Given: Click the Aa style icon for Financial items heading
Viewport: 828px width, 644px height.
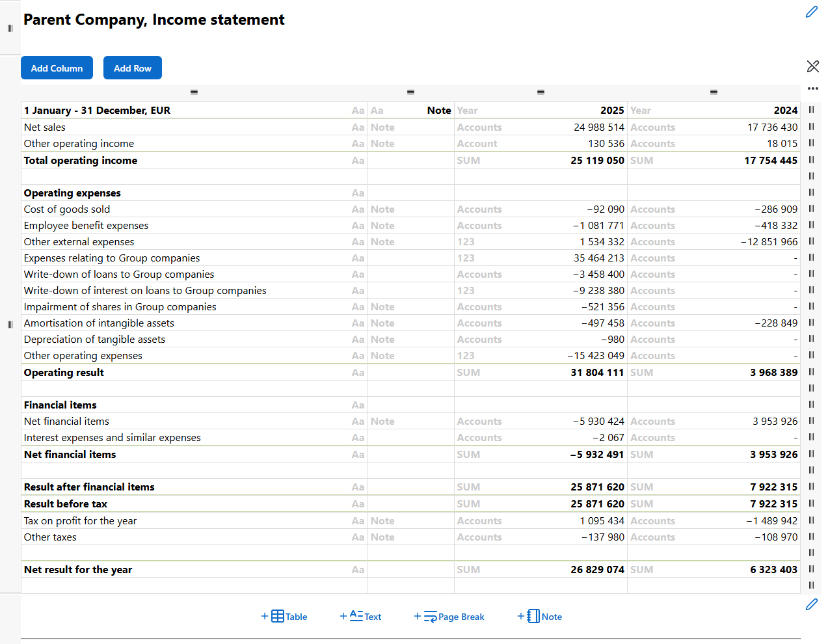Looking at the screenshot, I should [358, 405].
